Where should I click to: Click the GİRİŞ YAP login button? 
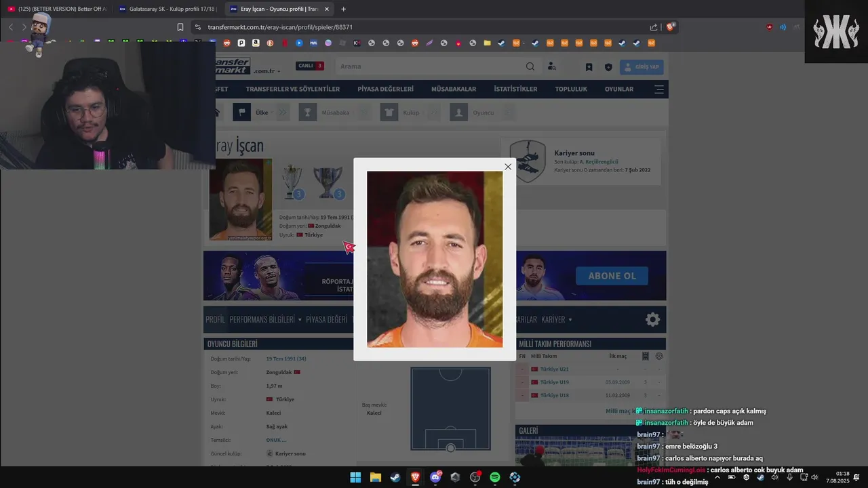click(642, 67)
